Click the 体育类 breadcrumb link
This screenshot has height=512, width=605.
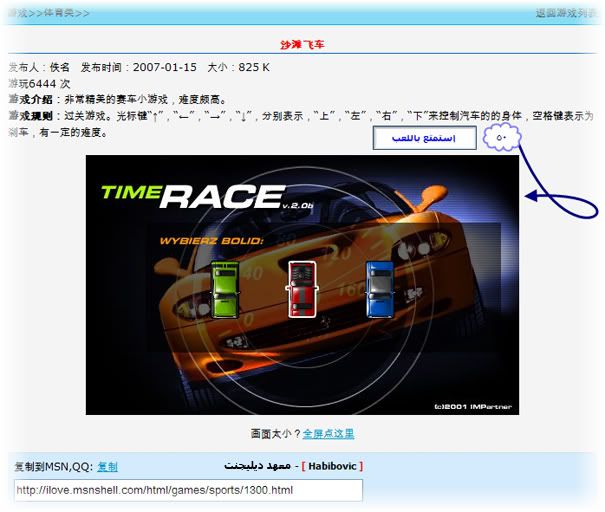(58, 13)
